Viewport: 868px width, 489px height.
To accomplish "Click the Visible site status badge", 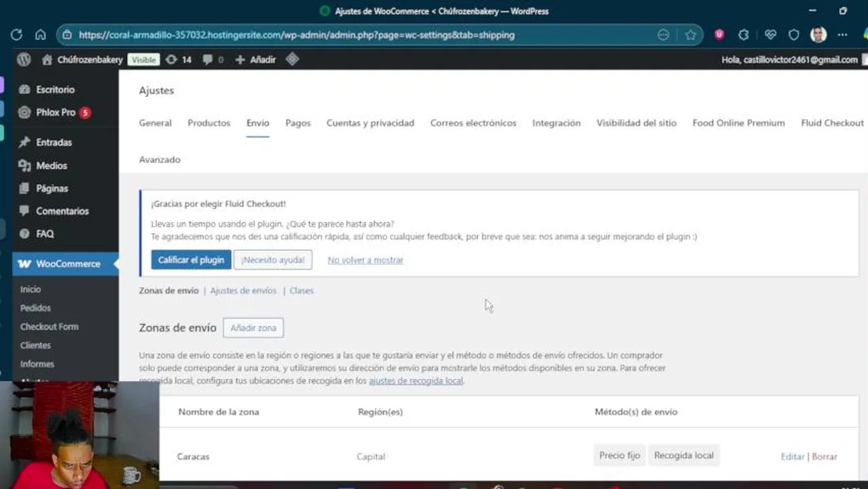I will [143, 60].
